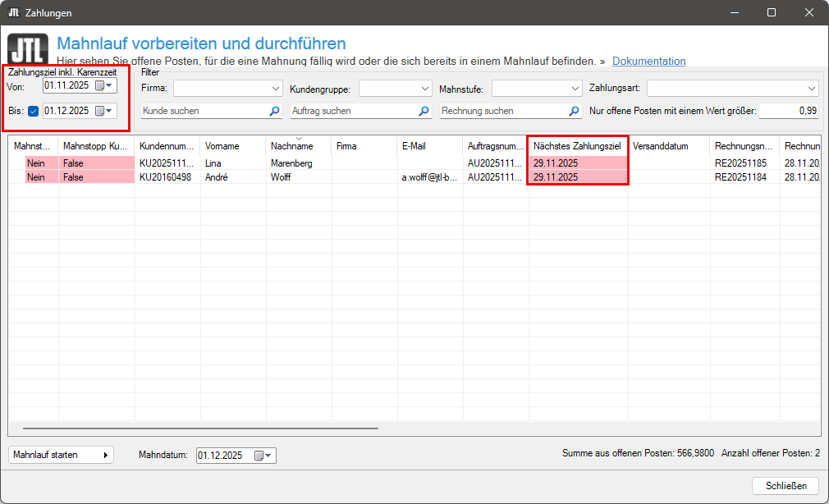Click the Schließen button

pyautogui.click(x=785, y=485)
